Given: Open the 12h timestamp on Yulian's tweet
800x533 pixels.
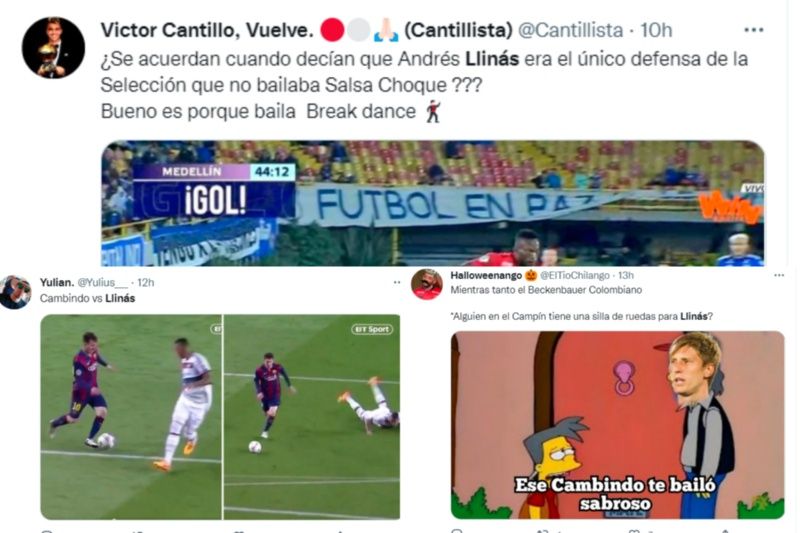Looking at the screenshot, I should point(145,283).
